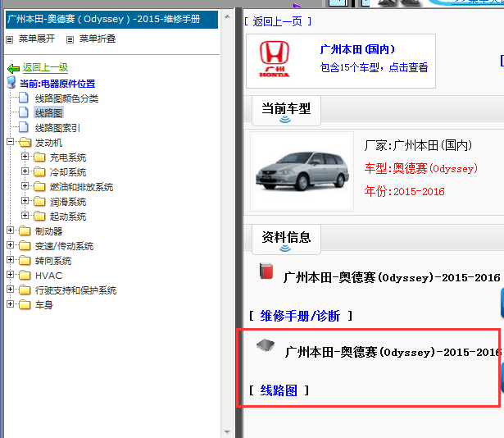
Task: Click 返回上一页 link
Action: tap(277, 21)
